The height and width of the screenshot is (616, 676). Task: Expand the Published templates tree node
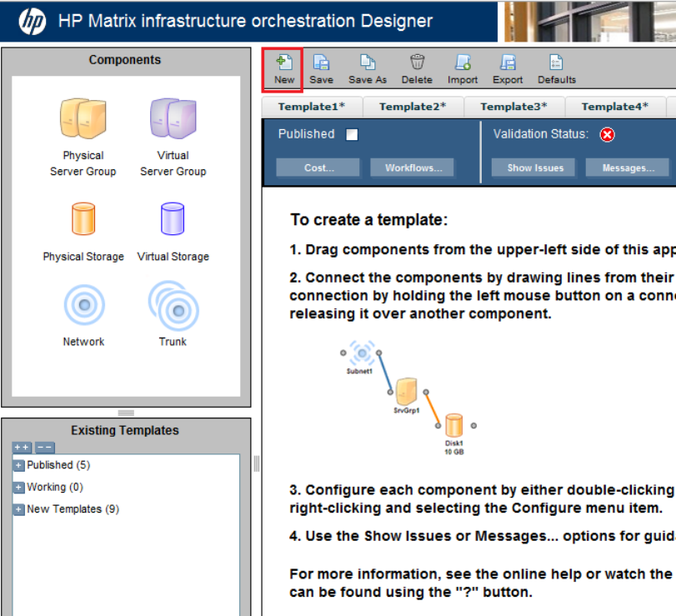(x=18, y=465)
